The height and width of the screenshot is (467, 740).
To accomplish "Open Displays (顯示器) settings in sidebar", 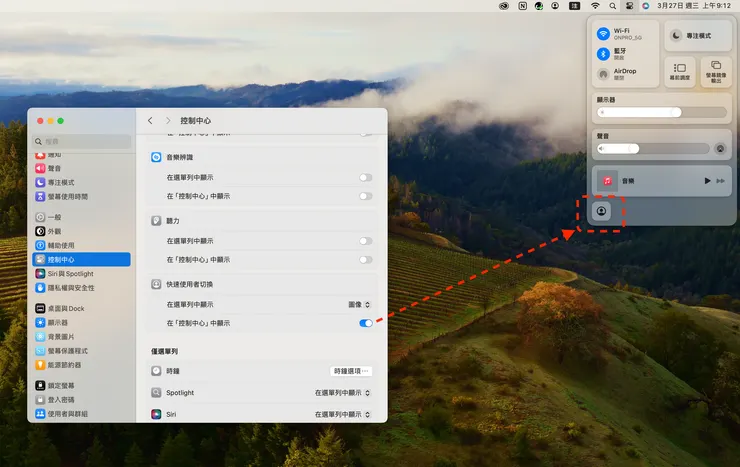I will 82,323.
